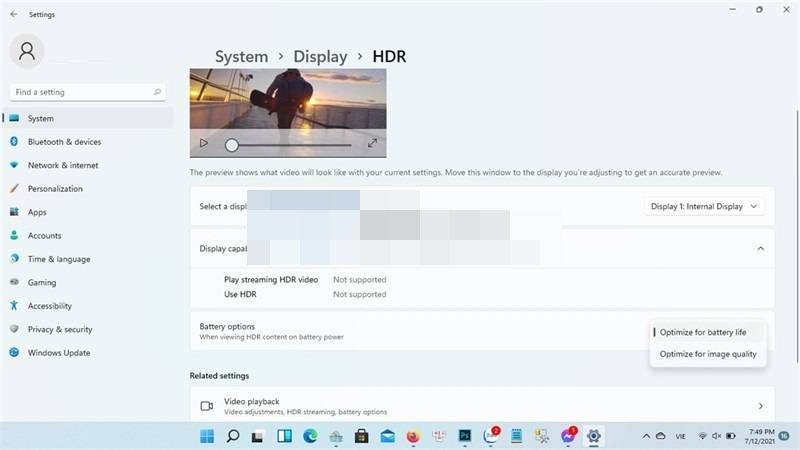Switch the VIE input language
This screenshot has width=800, height=450.
(680, 436)
